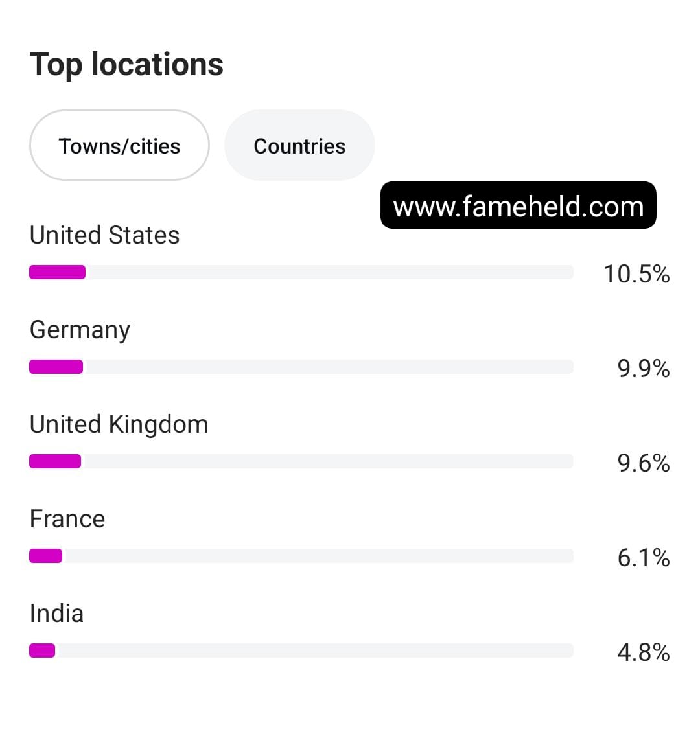Image resolution: width=700 pixels, height=736 pixels.
Task: Click the India percentage bar
Action: (301, 650)
